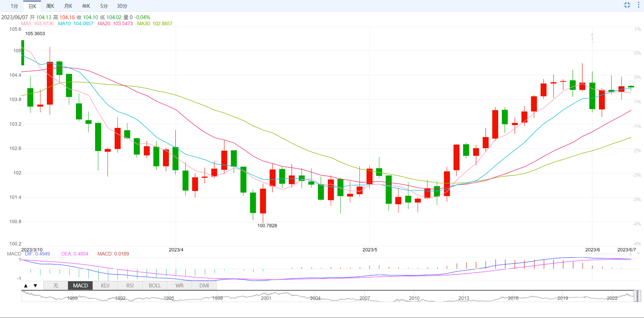Turn off indicators with 无 option
This screenshot has width=644, height=318.
click(x=56, y=286)
